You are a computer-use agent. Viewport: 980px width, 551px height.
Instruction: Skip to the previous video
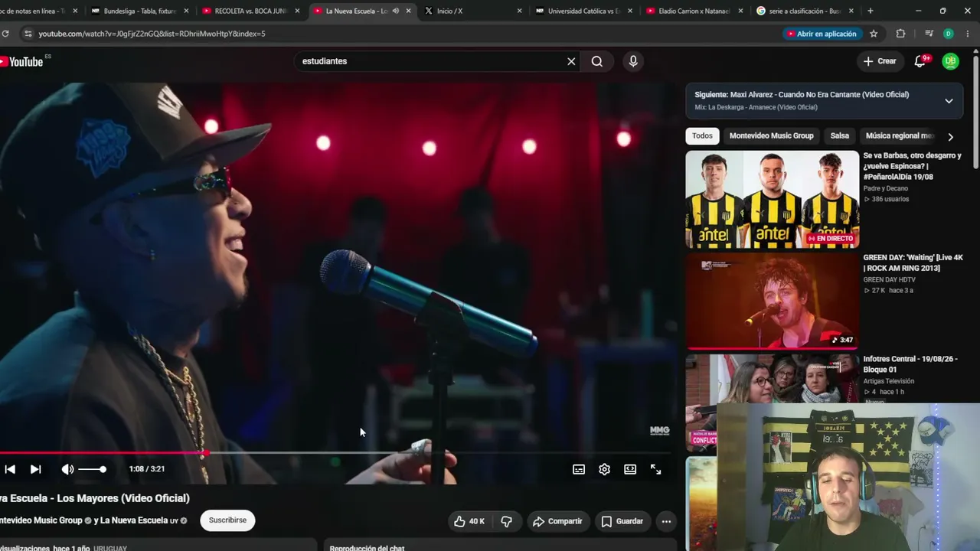click(10, 469)
